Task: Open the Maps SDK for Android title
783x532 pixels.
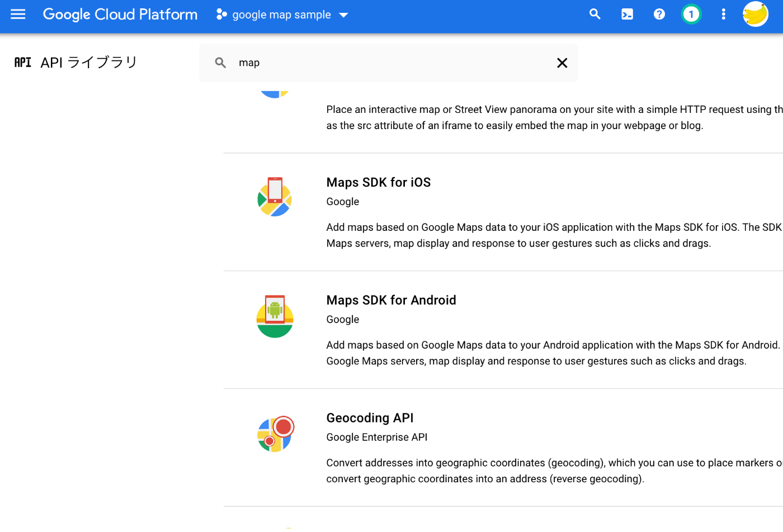Action: (391, 300)
